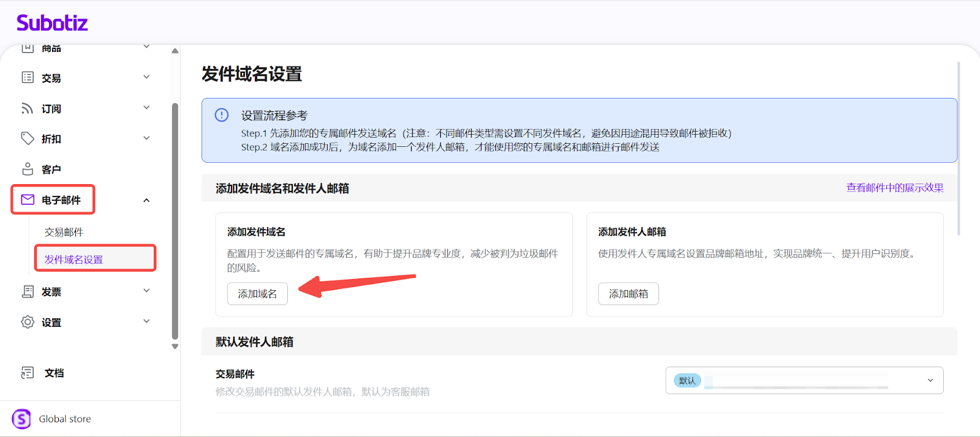The width and height of the screenshot is (980, 437).
Task: Click the 折扣 tag icon
Action: [28, 138]
